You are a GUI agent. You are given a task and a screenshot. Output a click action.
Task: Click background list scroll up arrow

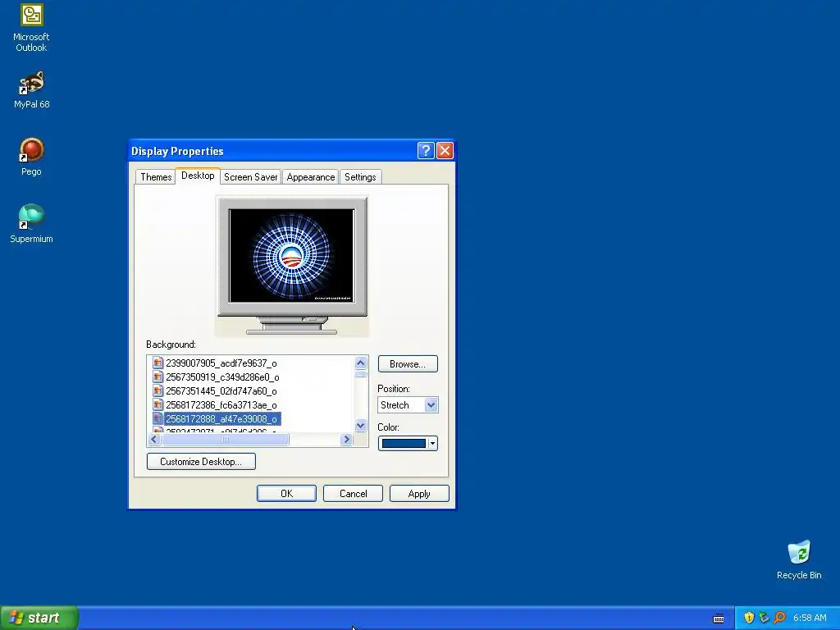coord(361,363)
